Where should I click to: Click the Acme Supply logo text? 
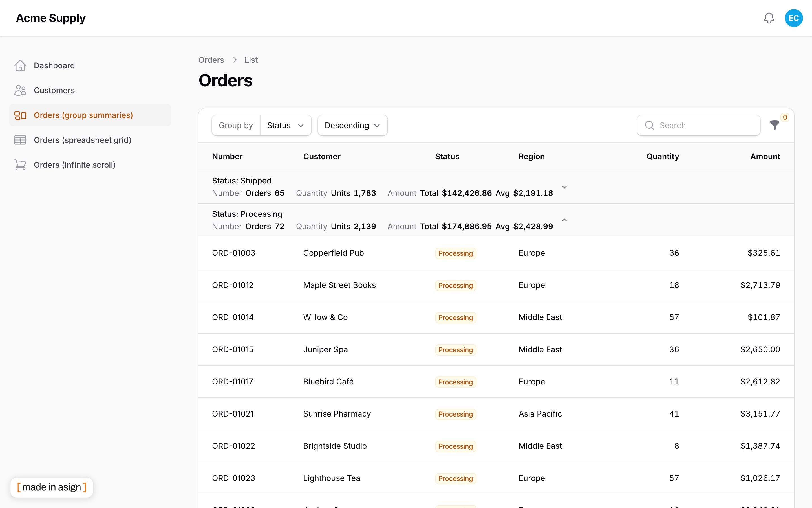click(51, 18)
